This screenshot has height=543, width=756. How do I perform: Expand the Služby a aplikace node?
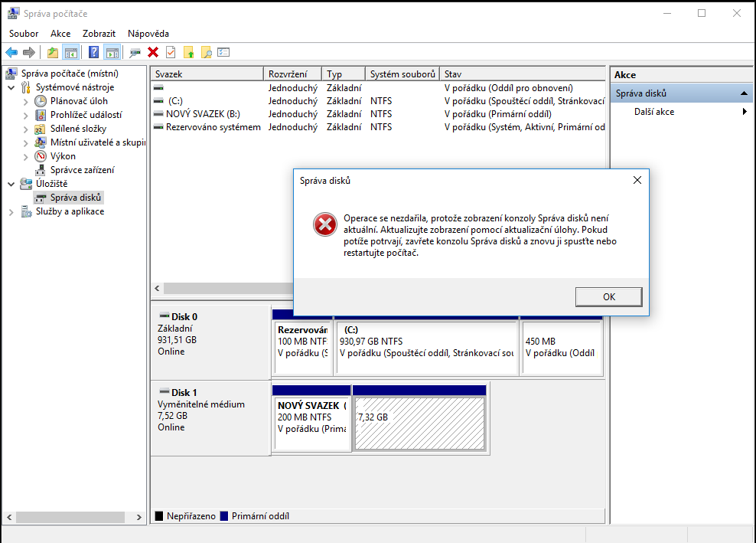11,211
